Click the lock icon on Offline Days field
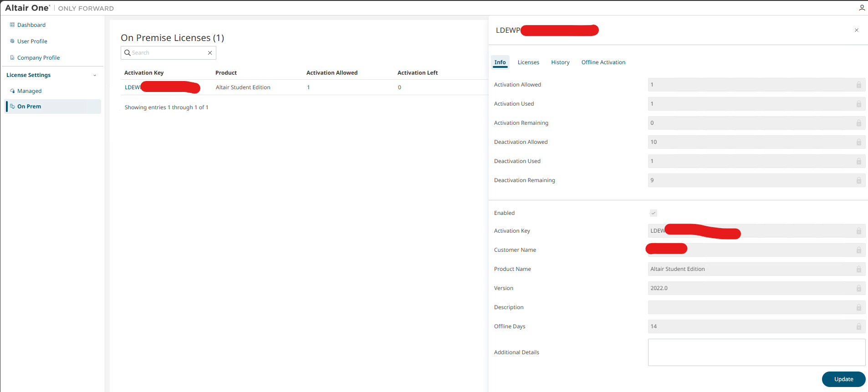The width and height of the screenshot is (868, 392). pyautogui.click(x=859, y=326)
